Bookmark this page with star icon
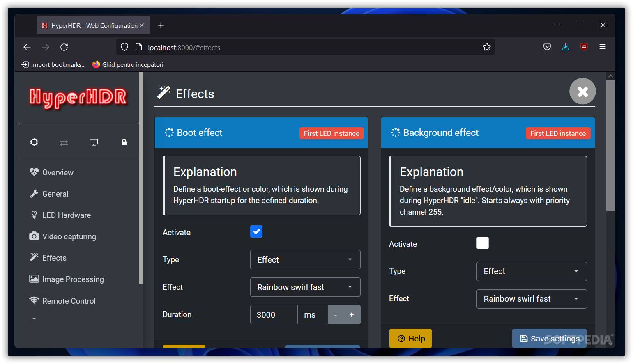 click(487, 47)
